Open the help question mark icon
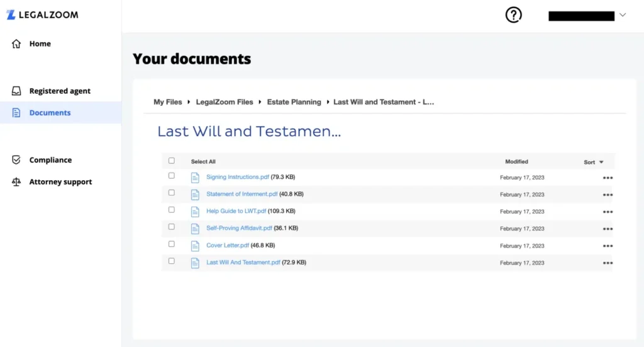 (x=513, y=15)
